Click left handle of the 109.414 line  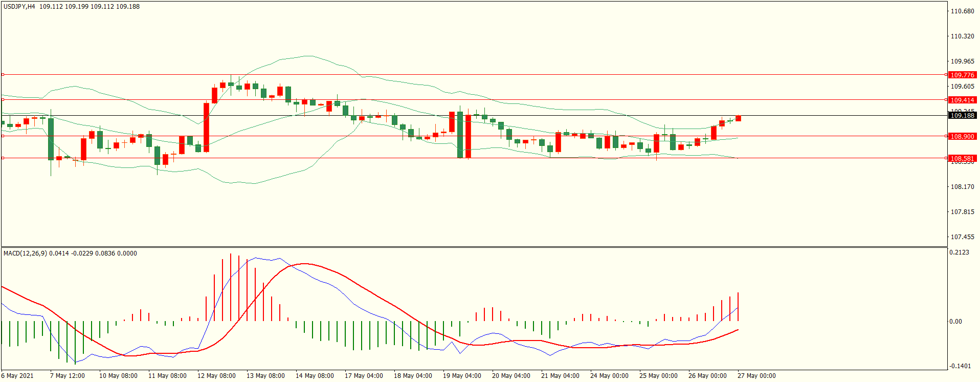pos(3,100)
